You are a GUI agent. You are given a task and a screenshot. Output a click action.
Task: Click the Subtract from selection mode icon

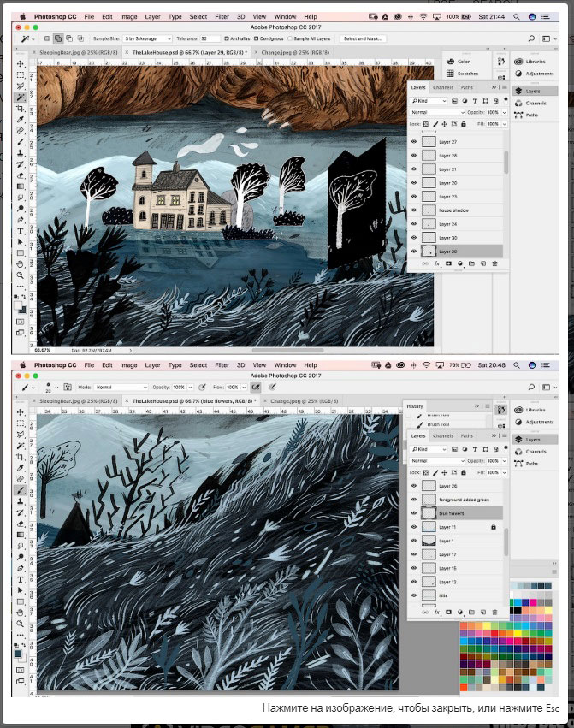pyautogui.click(x=69, y=38)
